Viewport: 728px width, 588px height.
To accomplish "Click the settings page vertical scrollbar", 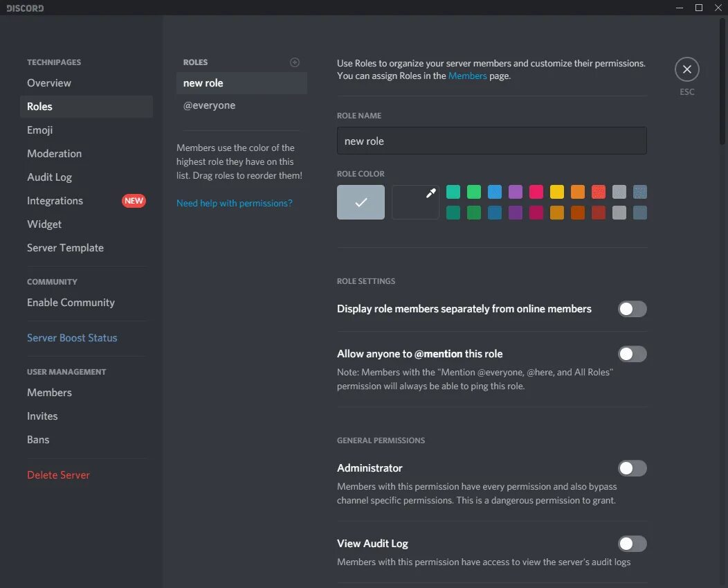I will coord(723,81).
